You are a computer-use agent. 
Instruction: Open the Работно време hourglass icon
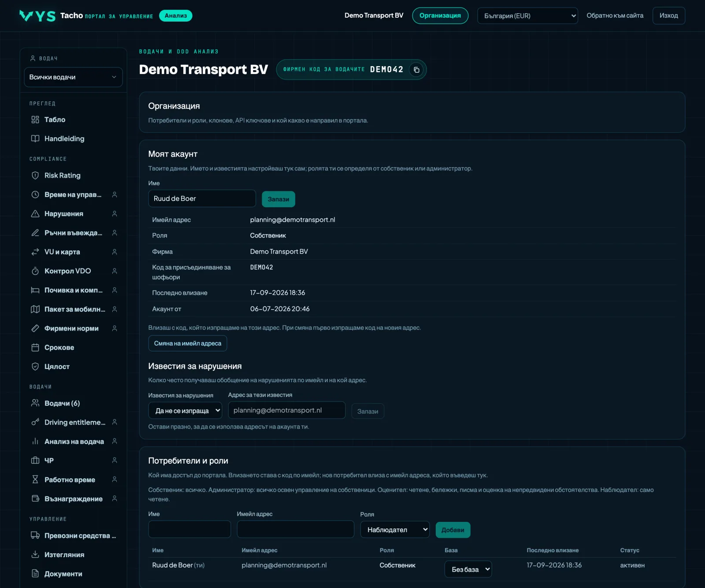coord(35,480)
